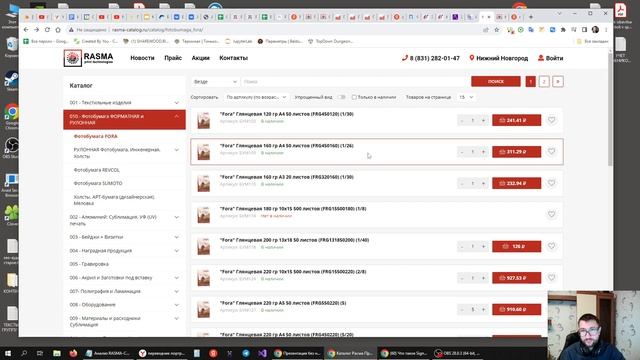The image size is (640, 360).
Task: Open new tab with plus button
Action: tap(531, 17)
